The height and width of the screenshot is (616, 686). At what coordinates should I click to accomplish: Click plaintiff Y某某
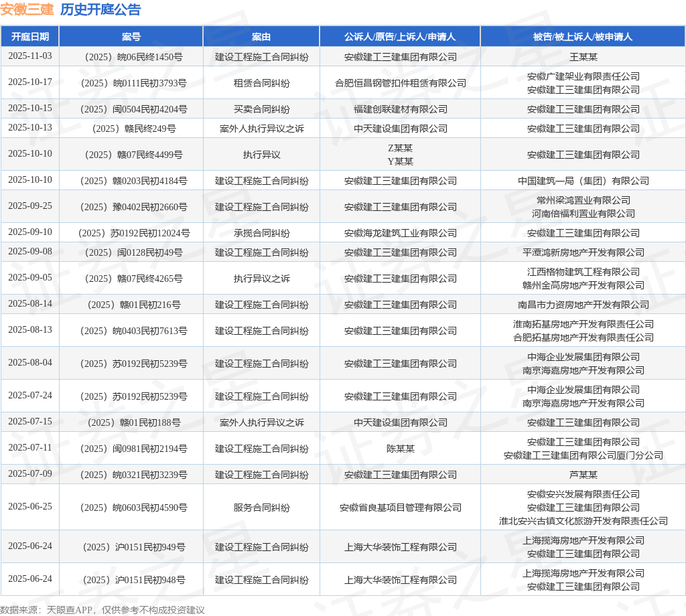(401, 162)
